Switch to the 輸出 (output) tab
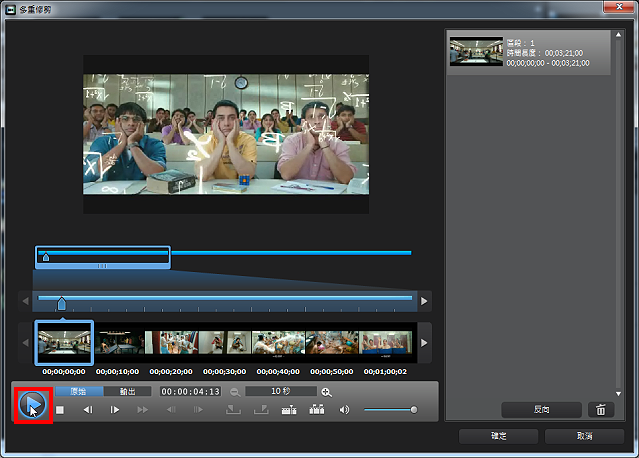The image size is (639, 458). pos(128,392)
